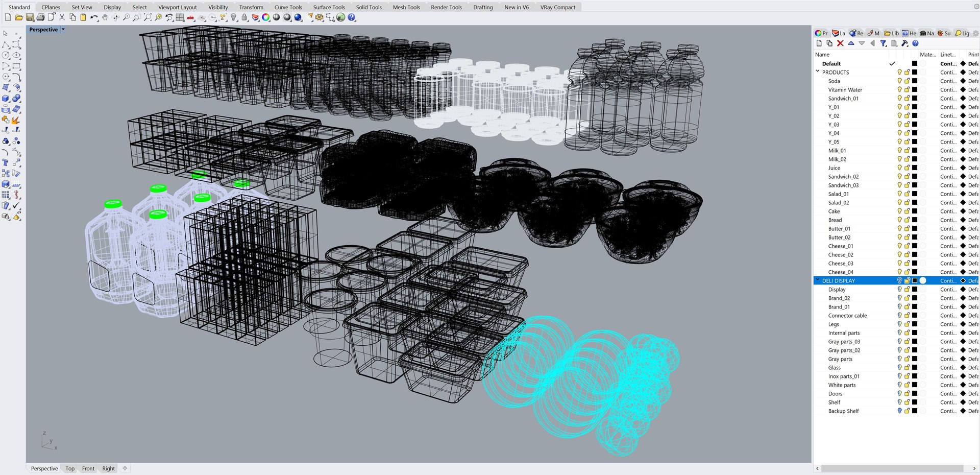
Task: Toggle visibility bulb of Doors layer
Action: [x=899, y=393]
